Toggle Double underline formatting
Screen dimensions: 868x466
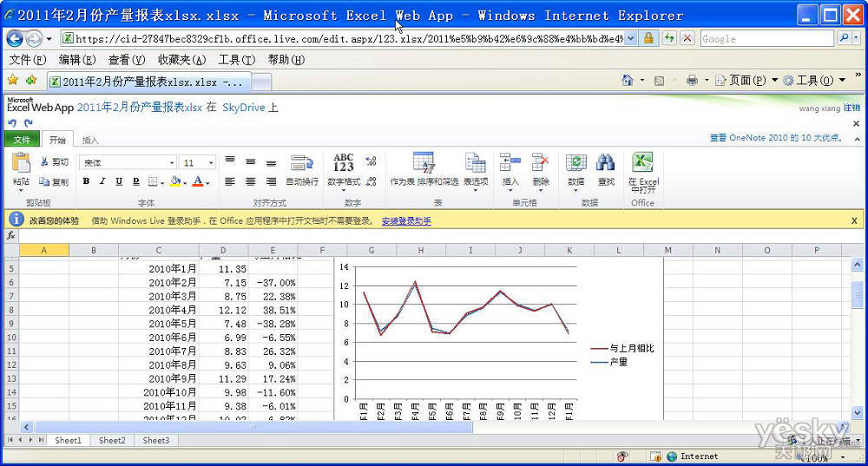tap(135, 181)
